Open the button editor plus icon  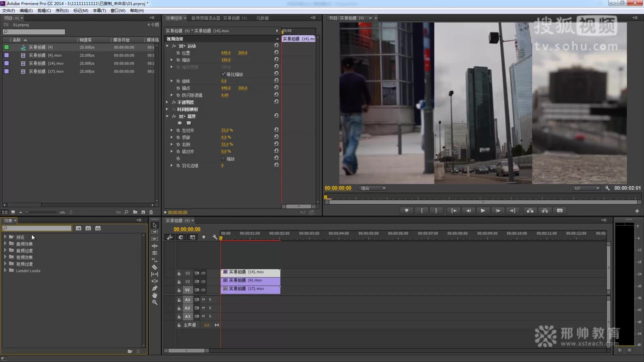point(637,211)
